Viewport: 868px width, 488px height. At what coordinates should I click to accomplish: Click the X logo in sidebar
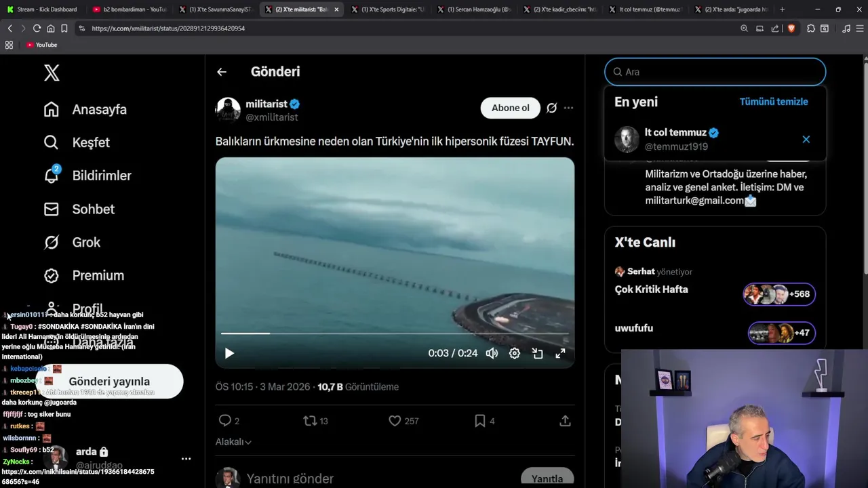tap(52, 73)
